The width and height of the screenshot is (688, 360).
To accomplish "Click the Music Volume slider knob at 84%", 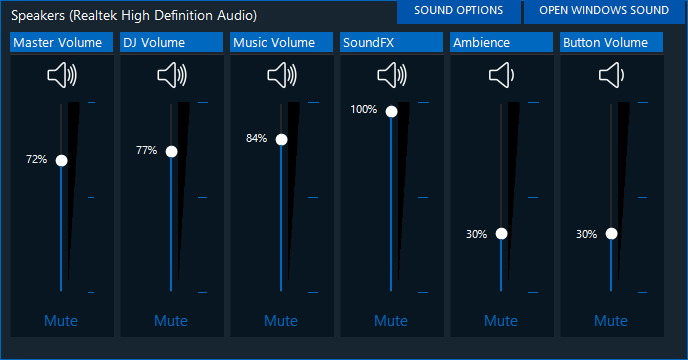I will (x=282, y=140).
